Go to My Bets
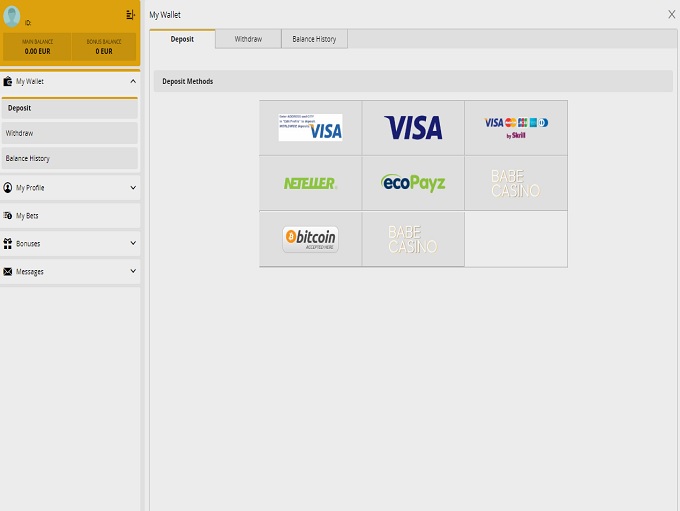This screenshot has width=680, height=511. 69,215
